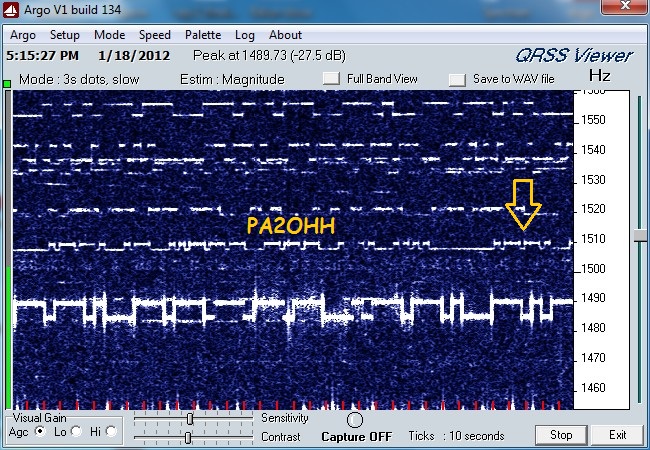Open the About menu
Screen dimensions: 650x450
click(x=285, y=35)
